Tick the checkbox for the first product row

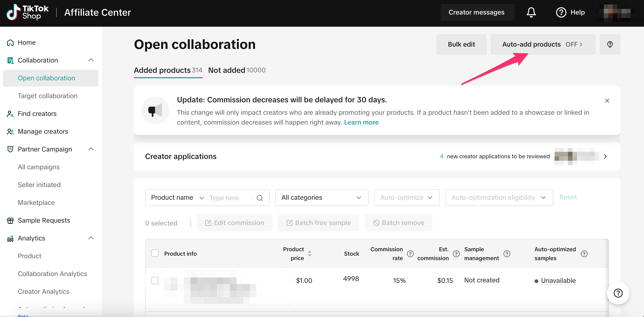coord(155,280)
